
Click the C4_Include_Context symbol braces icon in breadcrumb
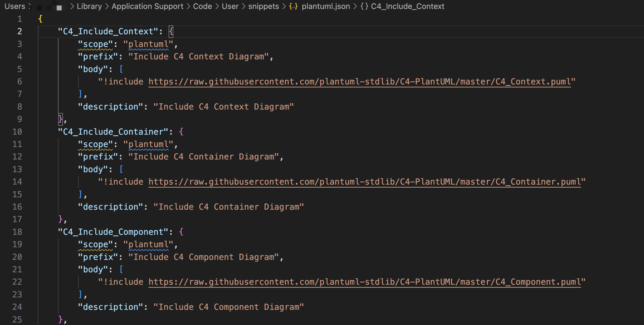(364, 6)
